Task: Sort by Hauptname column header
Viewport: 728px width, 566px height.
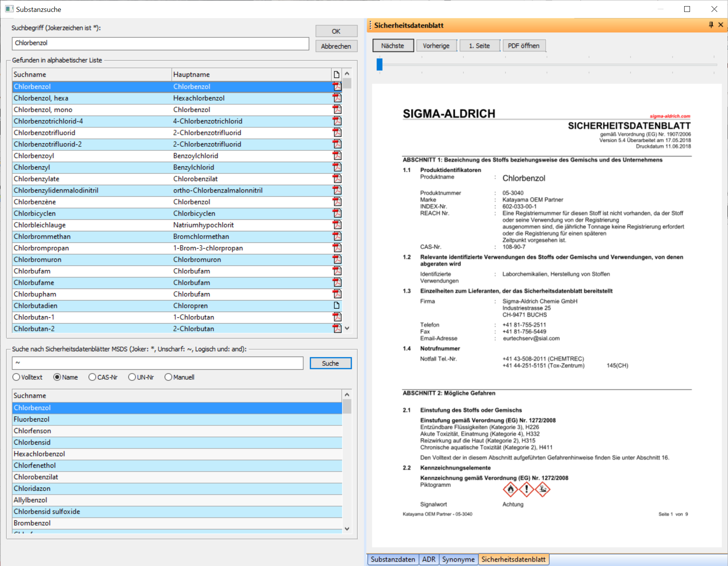Action: point(251,75)
